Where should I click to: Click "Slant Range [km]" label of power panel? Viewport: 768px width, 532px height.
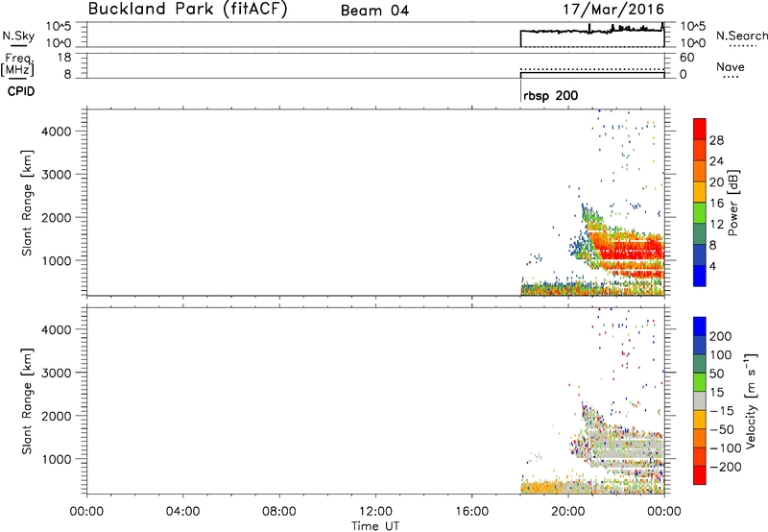pos(27,203)
